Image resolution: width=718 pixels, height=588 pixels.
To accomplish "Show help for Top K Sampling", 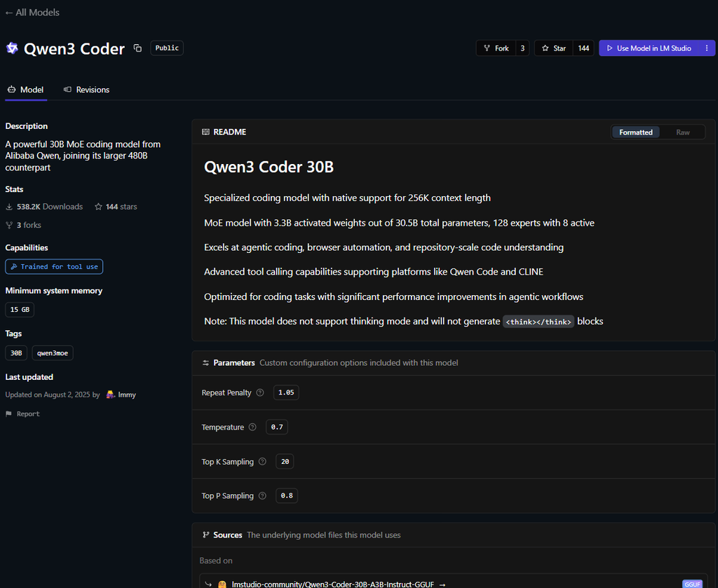I will [262, 461].
